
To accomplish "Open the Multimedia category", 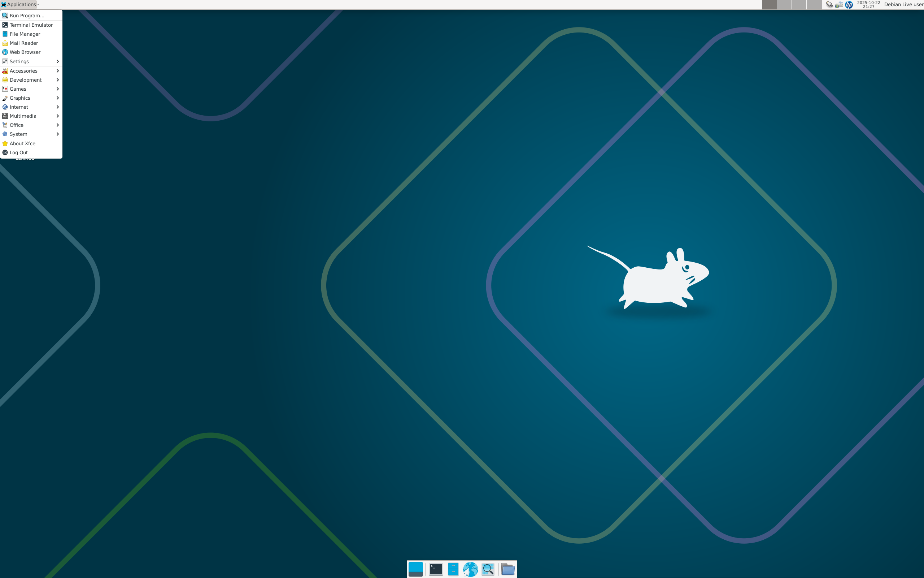I will point(31,116).
